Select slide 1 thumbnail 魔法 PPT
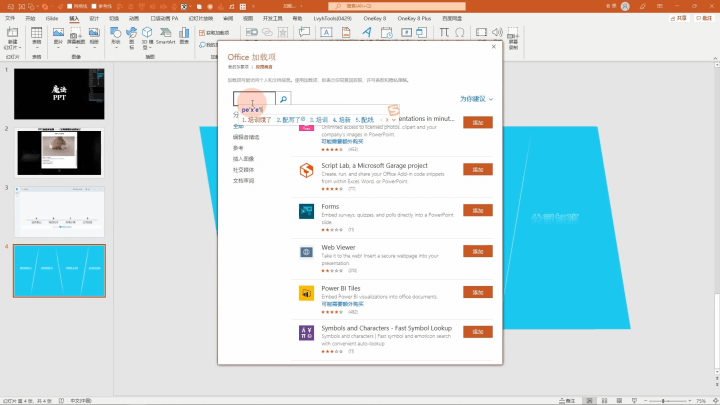Screen dimensions: 720x405 point(59,94)
